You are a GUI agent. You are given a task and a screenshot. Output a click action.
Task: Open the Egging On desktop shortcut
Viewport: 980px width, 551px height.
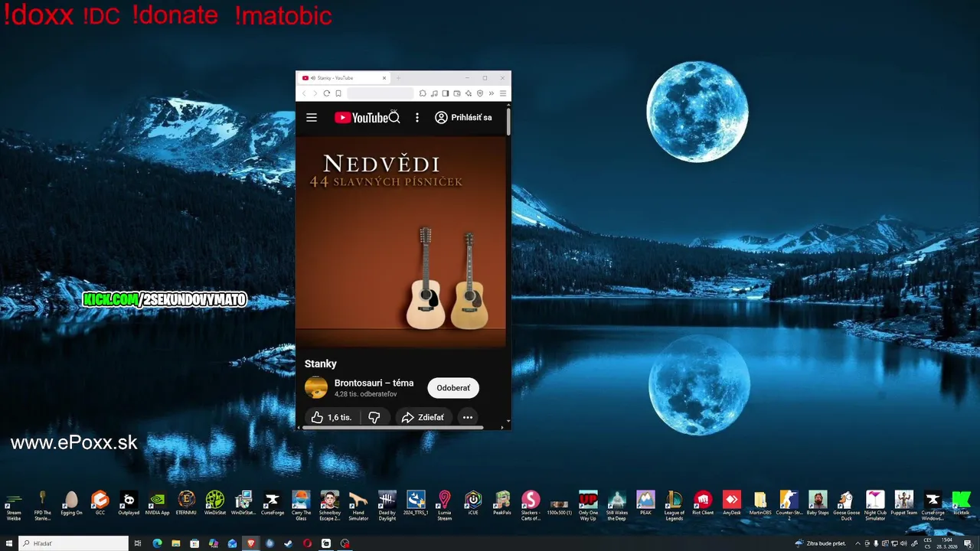[x=71, y=504]
